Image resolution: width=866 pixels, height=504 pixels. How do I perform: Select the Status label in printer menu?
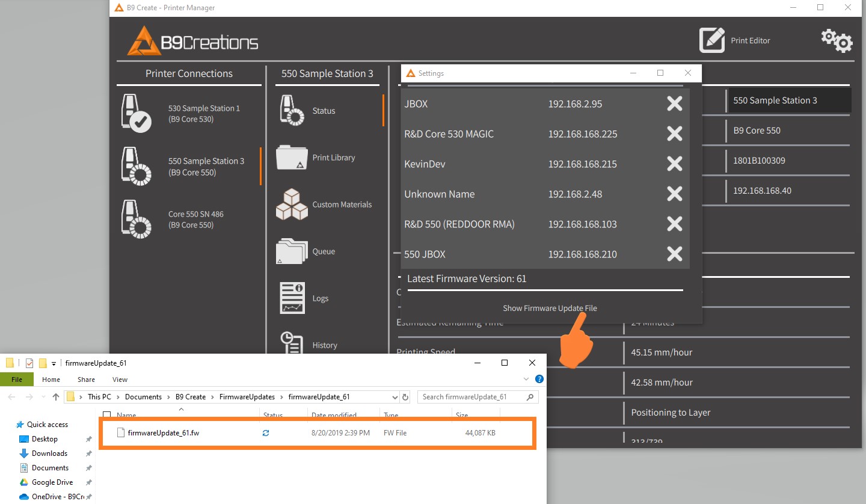(x=324, y=111)
